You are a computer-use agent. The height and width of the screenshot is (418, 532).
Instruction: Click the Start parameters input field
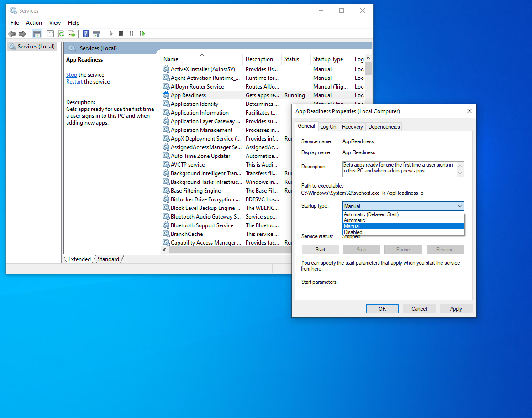[x=407, y=282]
